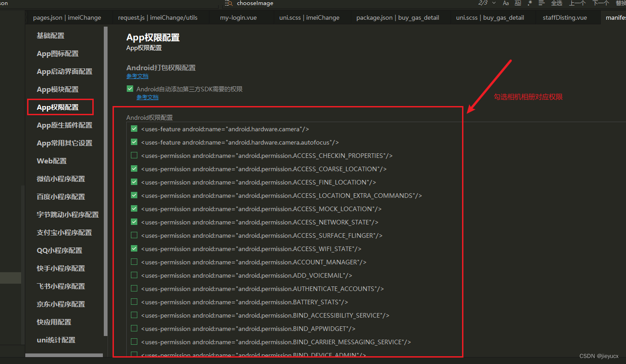This screenshot has width=626, height=364.
Task: Open the my-login.vue tab
Action: 238,18
